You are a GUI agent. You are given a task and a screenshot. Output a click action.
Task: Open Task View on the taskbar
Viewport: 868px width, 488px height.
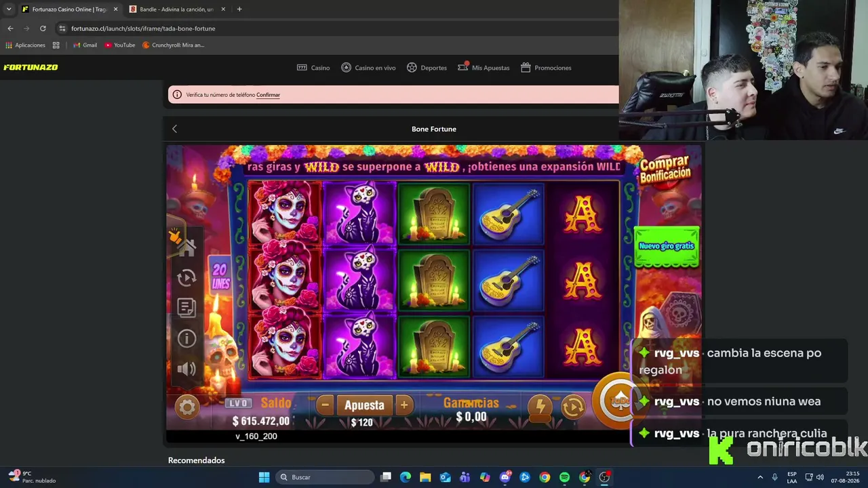[x=386, y=477]
